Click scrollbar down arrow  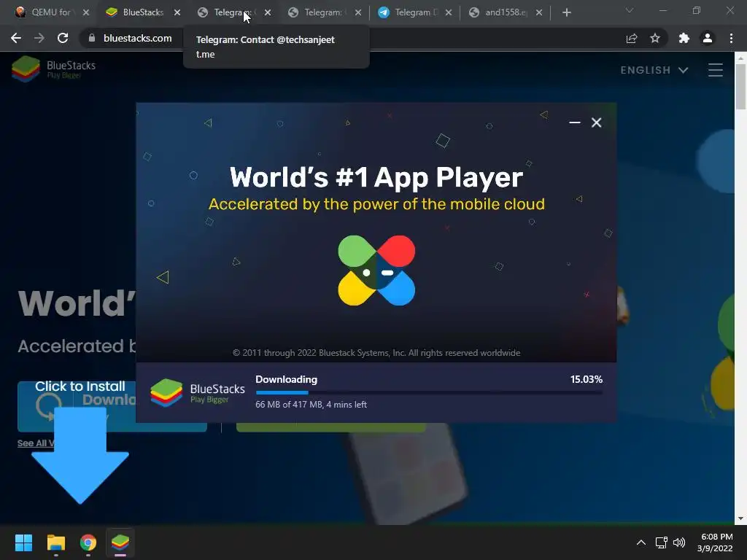coord(740,518)
